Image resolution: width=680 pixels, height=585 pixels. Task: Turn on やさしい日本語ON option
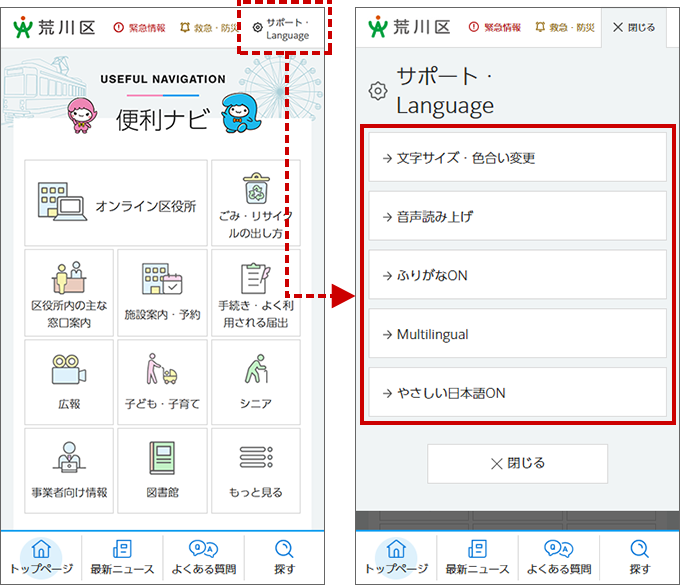tap(517, 392)
